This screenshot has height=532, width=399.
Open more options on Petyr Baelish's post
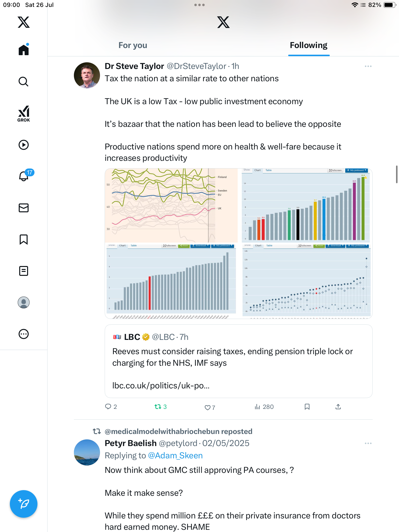click(368, 443)
